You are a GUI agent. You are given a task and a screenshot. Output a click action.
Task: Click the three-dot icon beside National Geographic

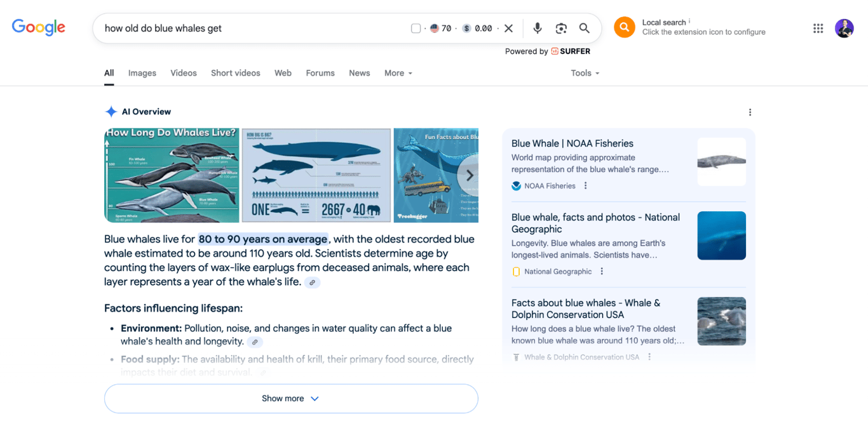[x=601, y=271]
